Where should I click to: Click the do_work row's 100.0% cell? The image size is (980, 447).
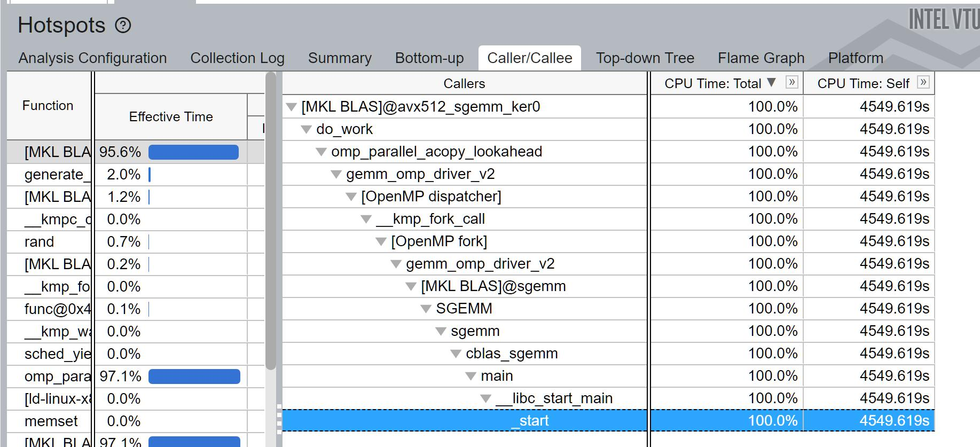tap(727, 129)
